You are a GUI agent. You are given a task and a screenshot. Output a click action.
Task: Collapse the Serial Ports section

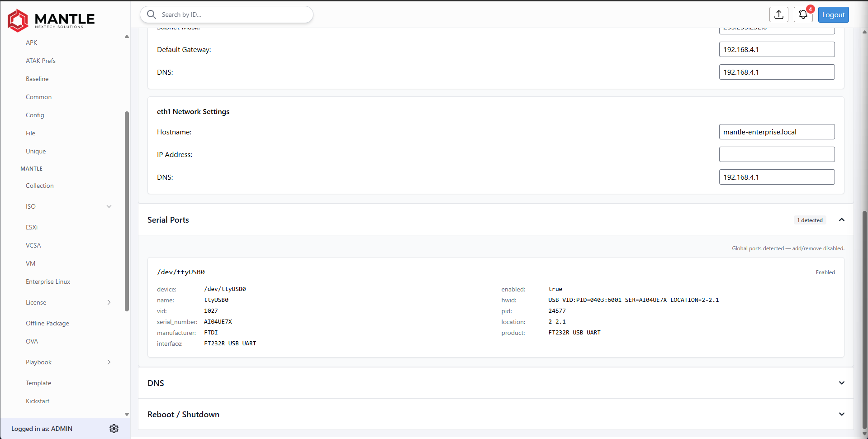pos(842,219)
